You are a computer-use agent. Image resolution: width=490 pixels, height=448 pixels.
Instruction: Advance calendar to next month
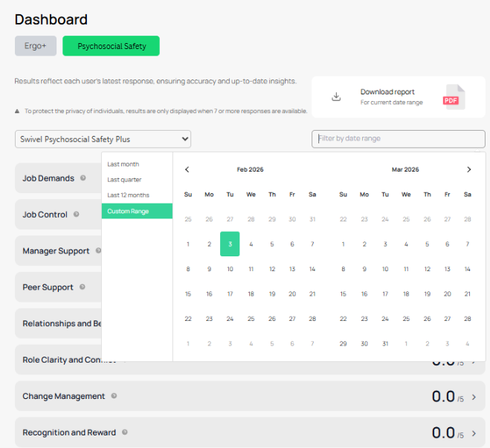point(468,169)
